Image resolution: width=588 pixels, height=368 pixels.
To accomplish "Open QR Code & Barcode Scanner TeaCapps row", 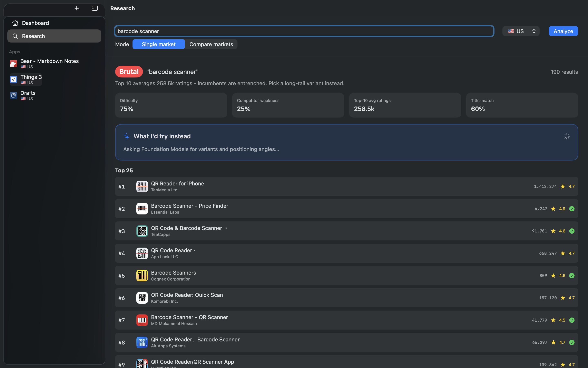I will [x=346, y=231].
